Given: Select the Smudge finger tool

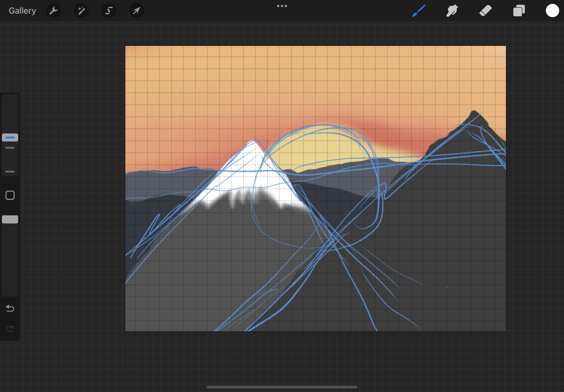Looking at the screenshot, I should coord(452,11).
